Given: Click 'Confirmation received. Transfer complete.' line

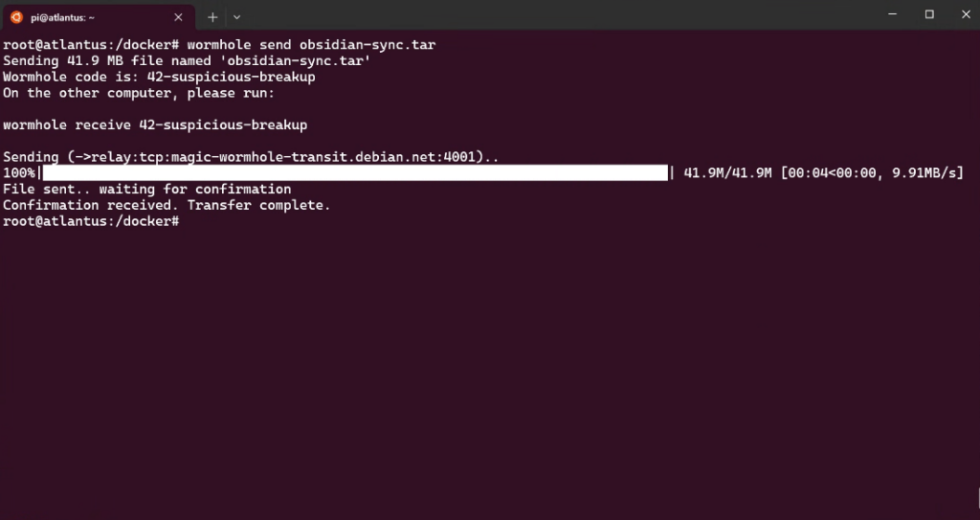Looking at the screenshot, I should (x=167, y=205).
